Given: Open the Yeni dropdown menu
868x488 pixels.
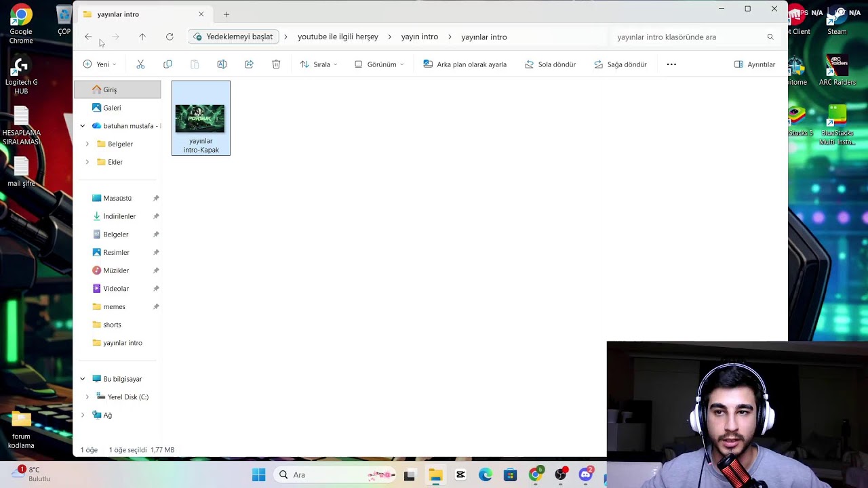Looking at the screenshot, I should pos(100,64).
